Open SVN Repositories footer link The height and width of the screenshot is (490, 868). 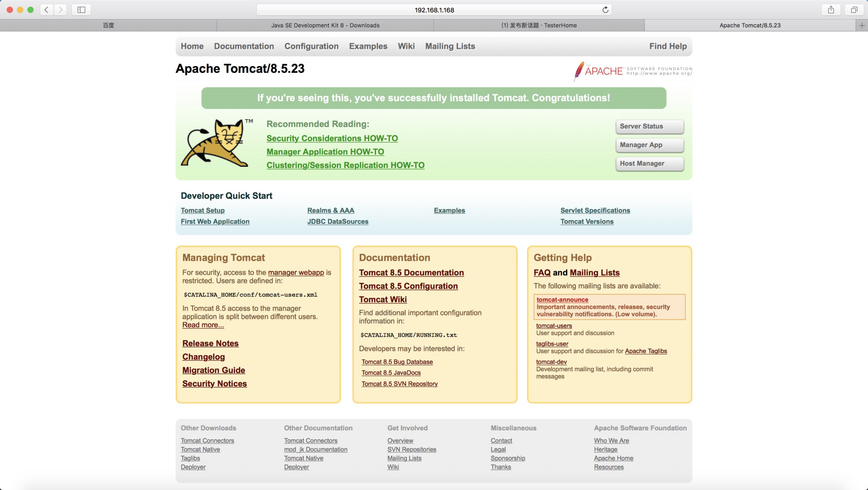pyautogui.click(x=412, y=449)
